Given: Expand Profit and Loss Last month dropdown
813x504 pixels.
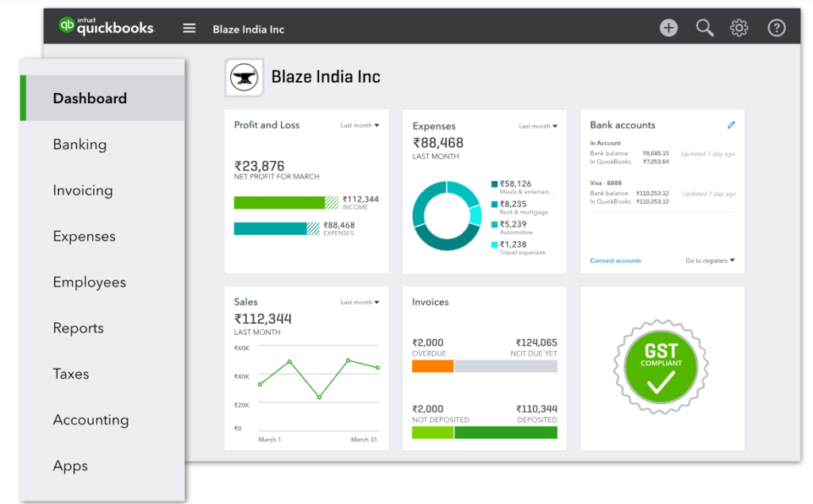Looking at the screenshot, I should [360, 125].
